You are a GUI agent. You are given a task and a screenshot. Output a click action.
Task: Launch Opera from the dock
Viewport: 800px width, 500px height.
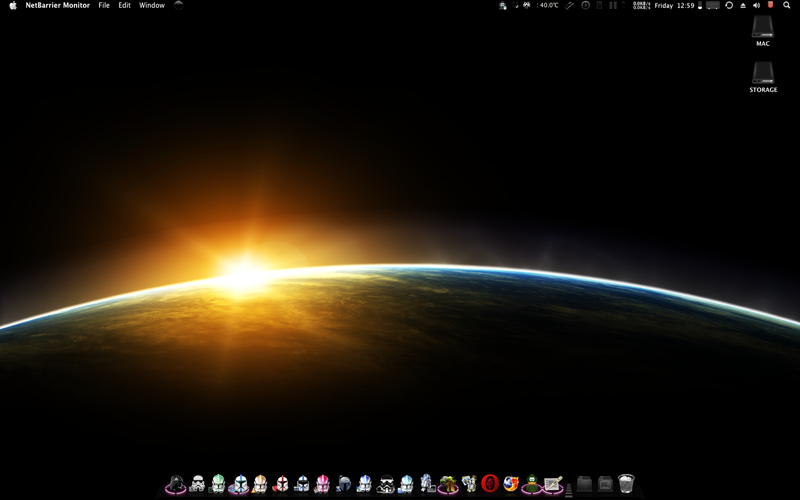click(490, 484)
